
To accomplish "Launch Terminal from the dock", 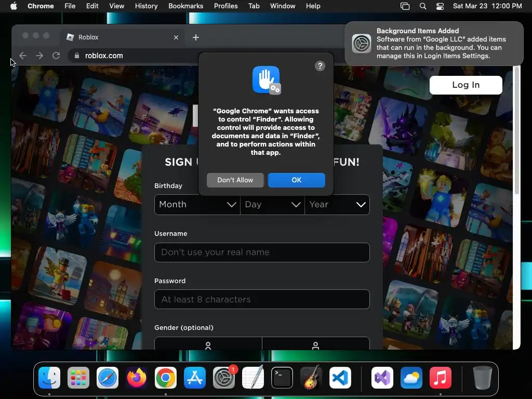I will tap(282, 377).
